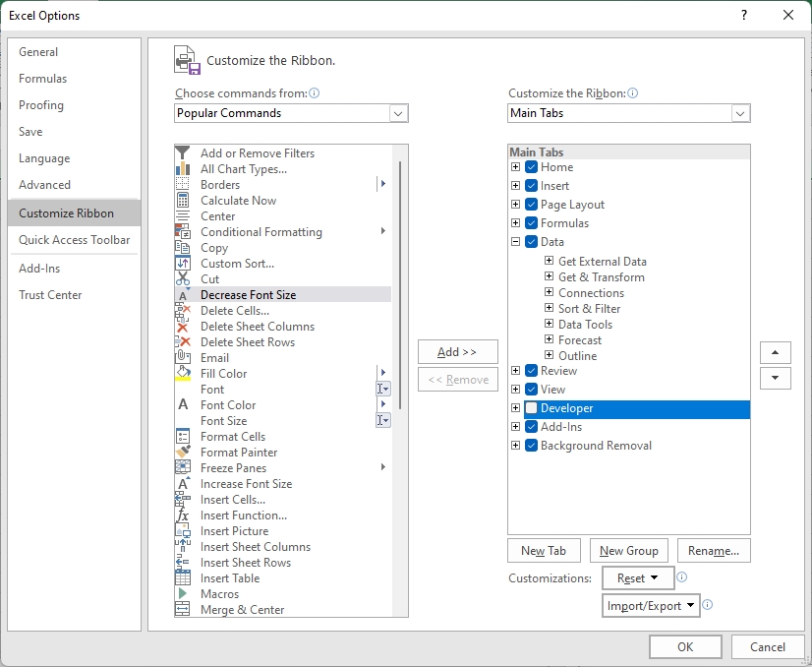The image size is (812, 667).
Task: Uncheck the Review tab checkbox
Action: coord(531,371)
